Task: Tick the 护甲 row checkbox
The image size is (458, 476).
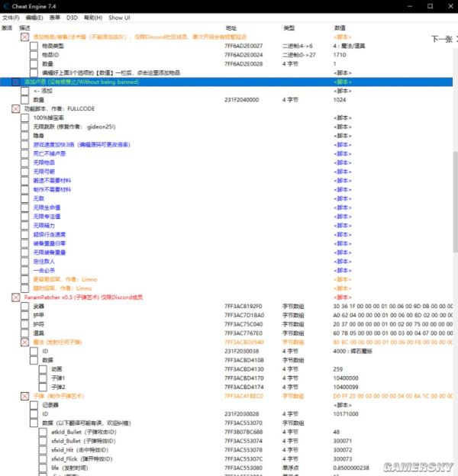Action: point(25,315)
